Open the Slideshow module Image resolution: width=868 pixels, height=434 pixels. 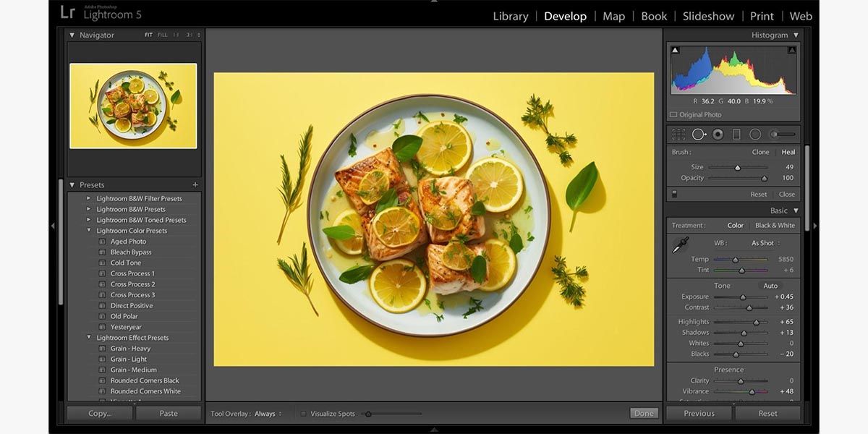pos(708,16)
